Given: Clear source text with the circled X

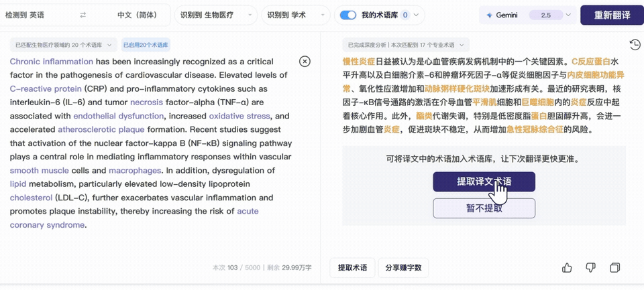Looking at the screenshot, I should (305, 62).
